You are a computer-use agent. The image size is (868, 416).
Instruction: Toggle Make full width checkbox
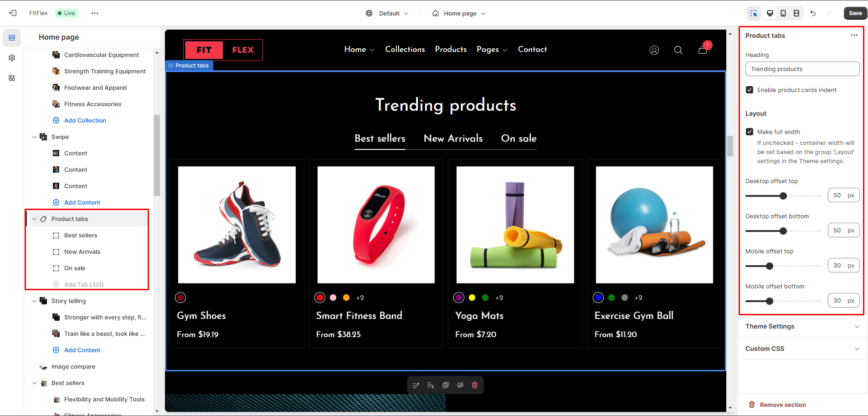[750, 132]
